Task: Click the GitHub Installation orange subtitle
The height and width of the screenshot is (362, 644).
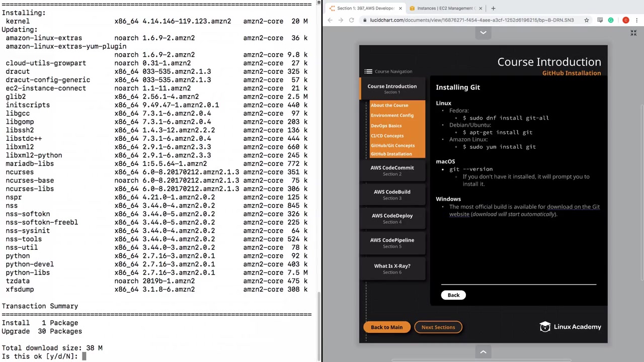Action: (572, 73)
